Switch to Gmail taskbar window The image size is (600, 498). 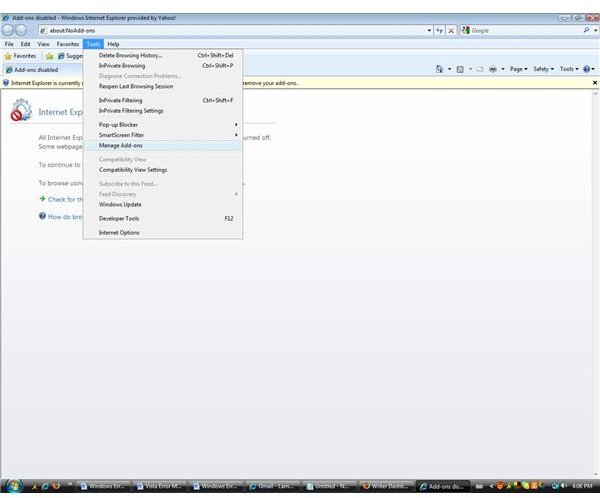click(273, 486)
